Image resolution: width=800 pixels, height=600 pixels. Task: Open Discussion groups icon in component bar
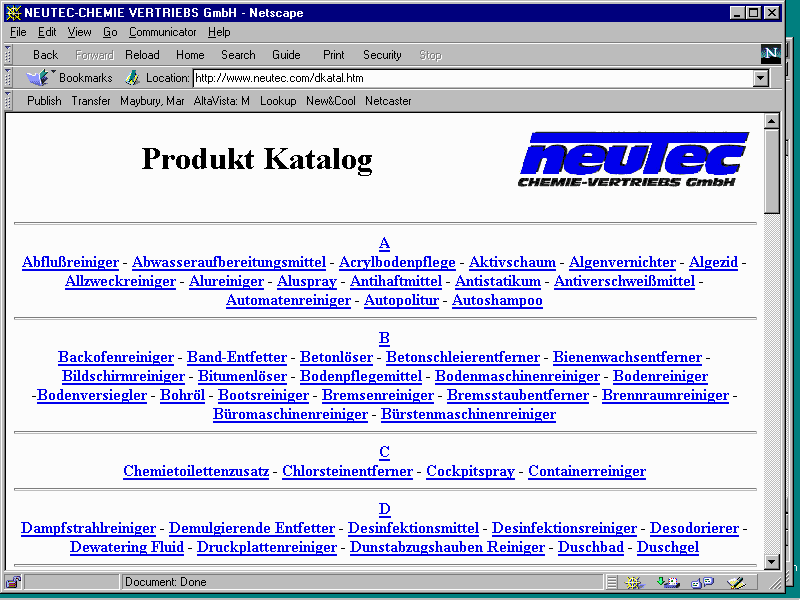tap(701, 582)
